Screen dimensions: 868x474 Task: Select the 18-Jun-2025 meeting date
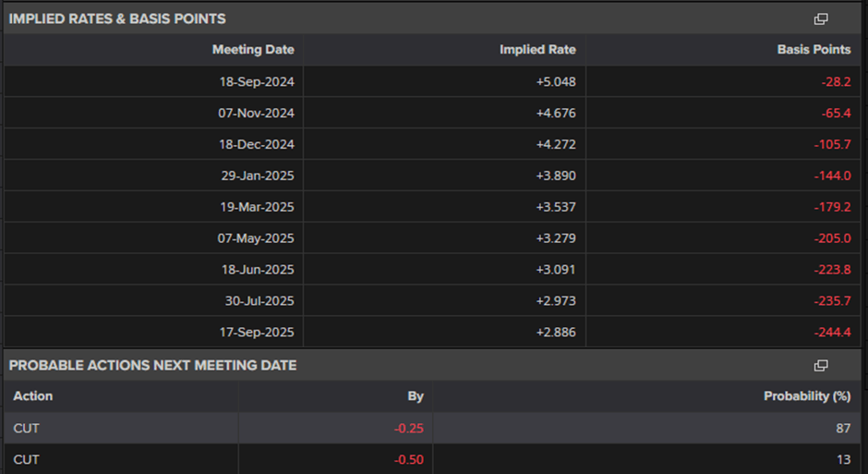click(257, 270)
